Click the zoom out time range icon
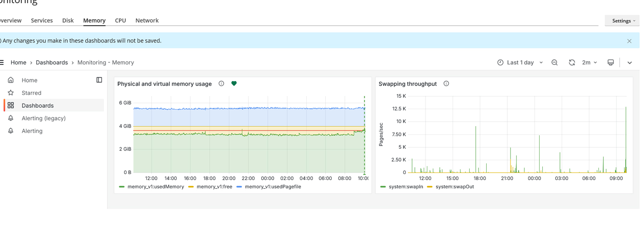The image size is (644, 245). coord(554,63)
